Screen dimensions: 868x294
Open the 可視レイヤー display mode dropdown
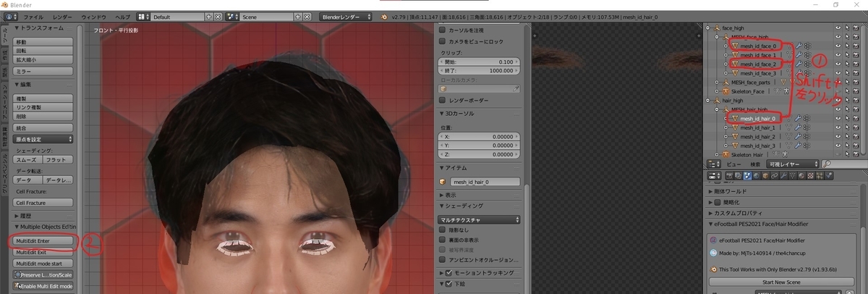(x=792, y=164)
